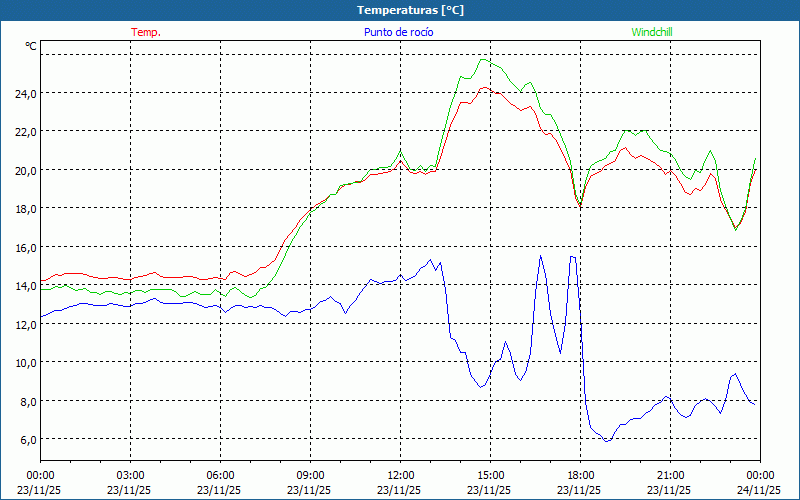The width and height of the screenshot is (800, 500).
Task: Select the 21:00 time axis label
Action: coord(670,475)
